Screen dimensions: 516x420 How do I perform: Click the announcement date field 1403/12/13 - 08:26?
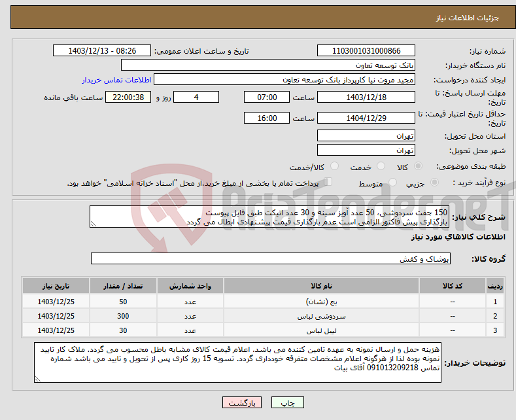point(101,50)
